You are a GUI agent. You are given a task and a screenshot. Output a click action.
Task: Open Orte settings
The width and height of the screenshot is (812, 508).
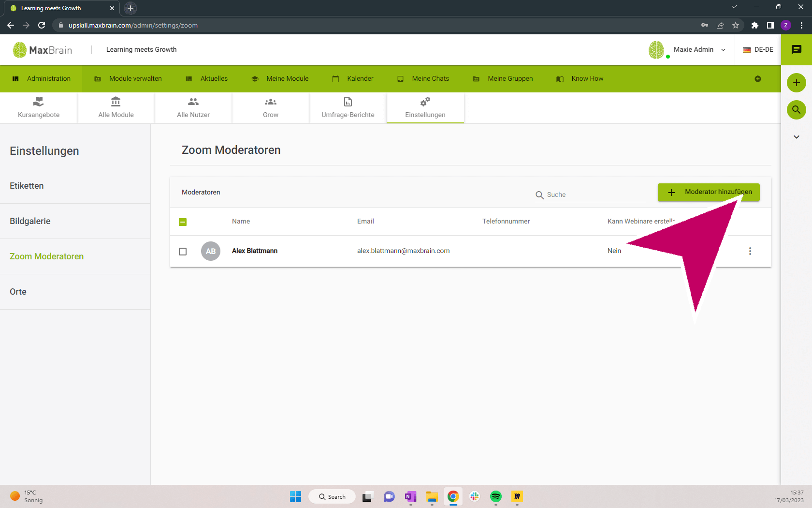(x=75, y=292)
